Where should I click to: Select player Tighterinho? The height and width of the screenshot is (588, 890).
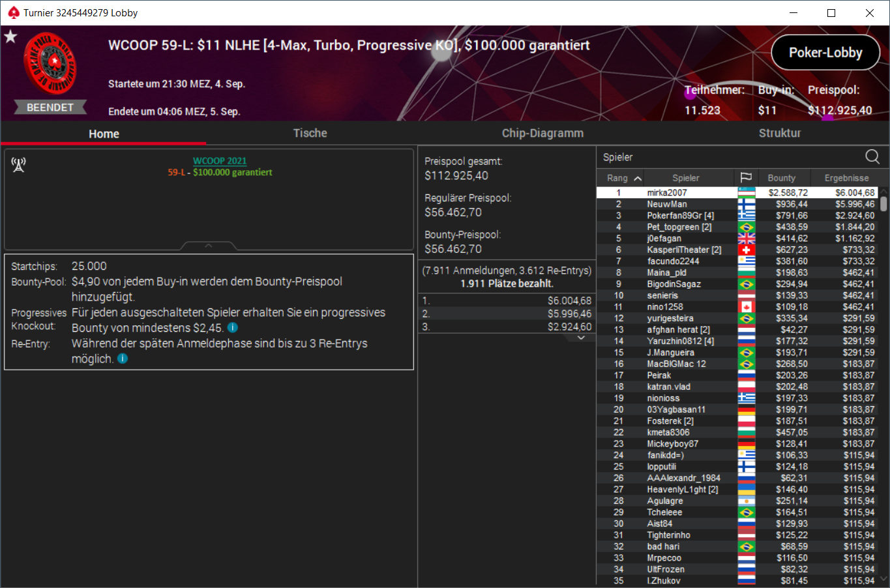737,535
